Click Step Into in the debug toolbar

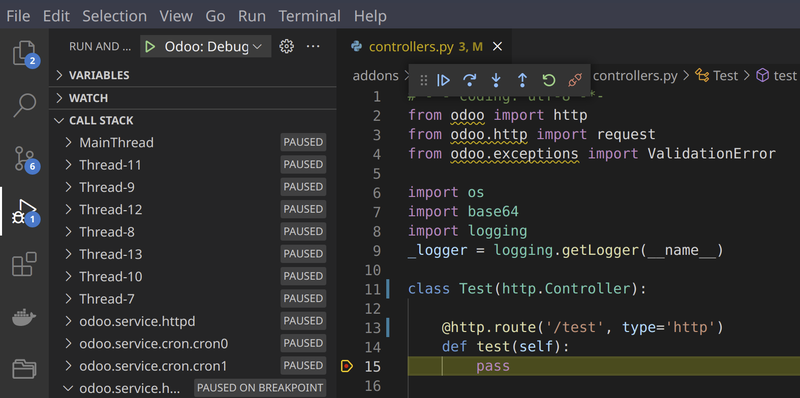point(495,80)
